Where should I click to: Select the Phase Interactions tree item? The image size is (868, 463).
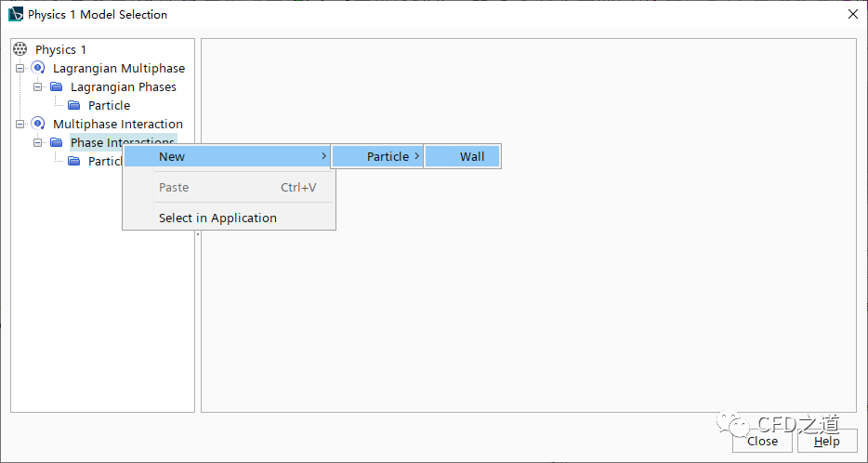tap(124, 141)
